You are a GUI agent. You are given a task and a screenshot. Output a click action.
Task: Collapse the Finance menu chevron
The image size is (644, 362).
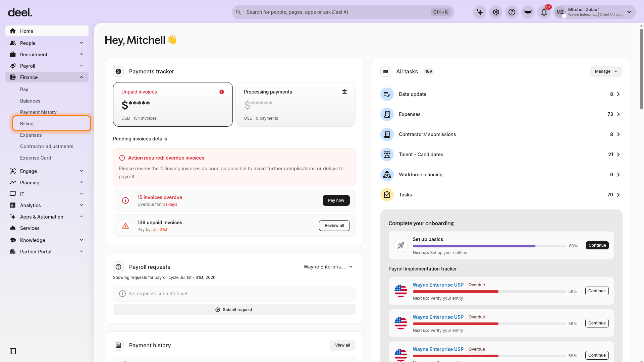[x=82, y=77]
